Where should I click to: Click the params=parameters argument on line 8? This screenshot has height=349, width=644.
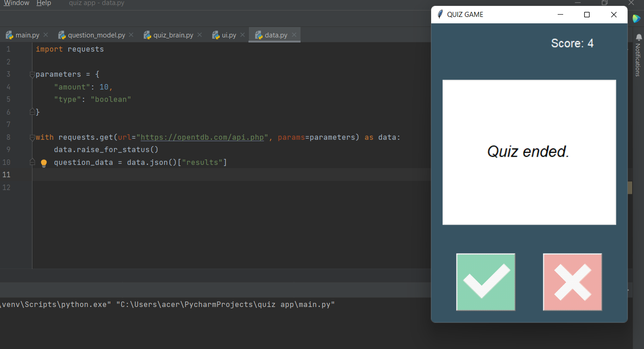[316, 137]
